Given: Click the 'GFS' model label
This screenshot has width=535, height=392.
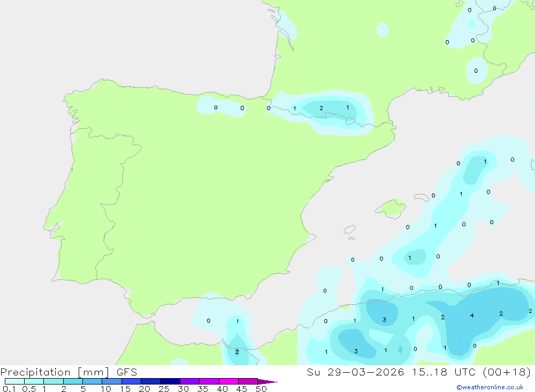Looking at the screenshot, I should click(127, 372).
